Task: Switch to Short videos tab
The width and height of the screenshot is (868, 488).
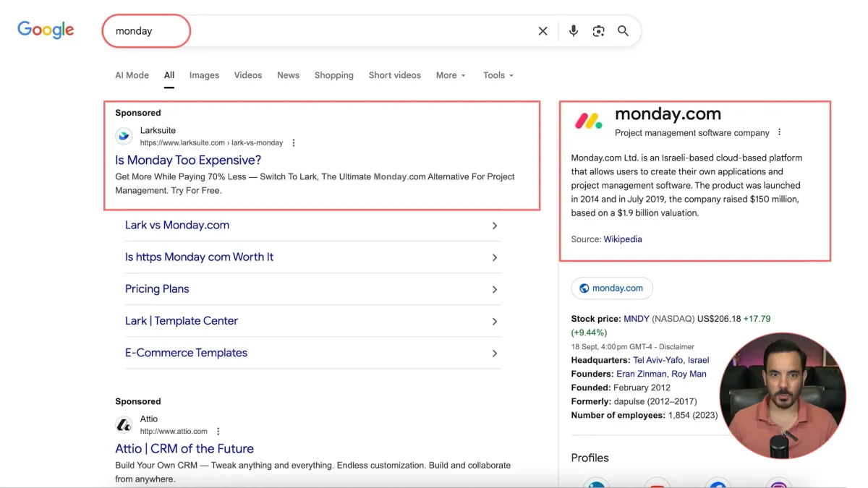Action: click(395, 75)
